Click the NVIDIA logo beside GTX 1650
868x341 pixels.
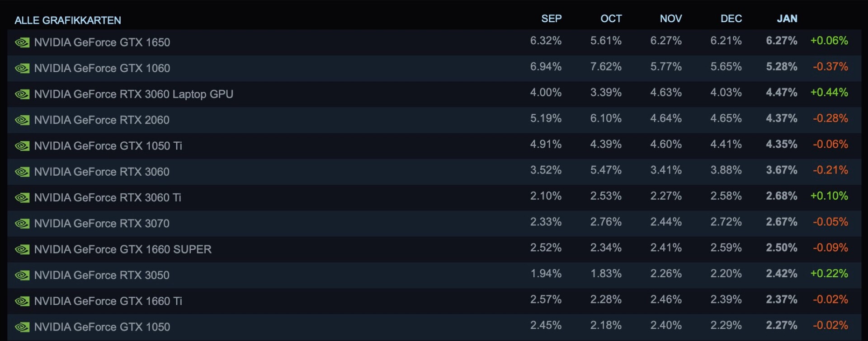click(x=22, y=42)
